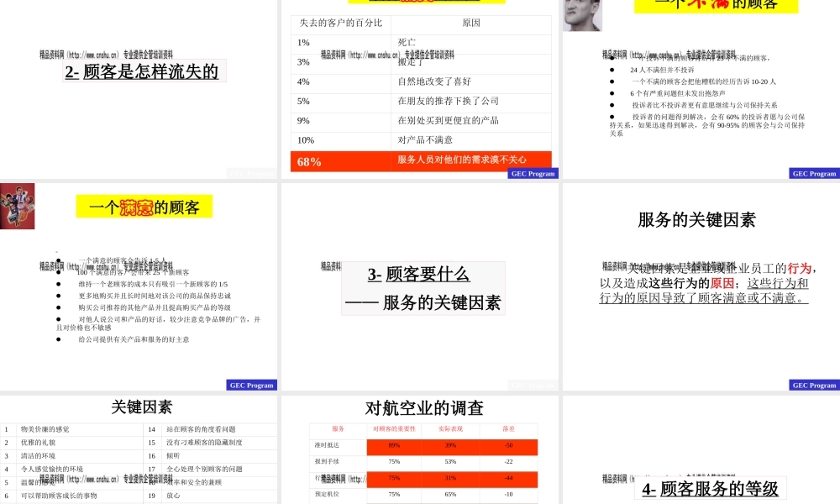840x504 pixels.
Task: Click GEC Program badge on satisfied-customer slide
Action: [x=252, y=385]
